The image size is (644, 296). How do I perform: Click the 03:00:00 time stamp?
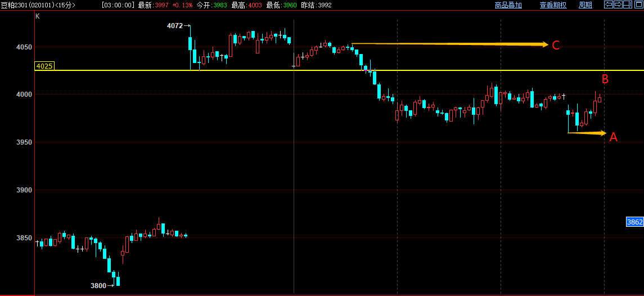coord(118,5)
